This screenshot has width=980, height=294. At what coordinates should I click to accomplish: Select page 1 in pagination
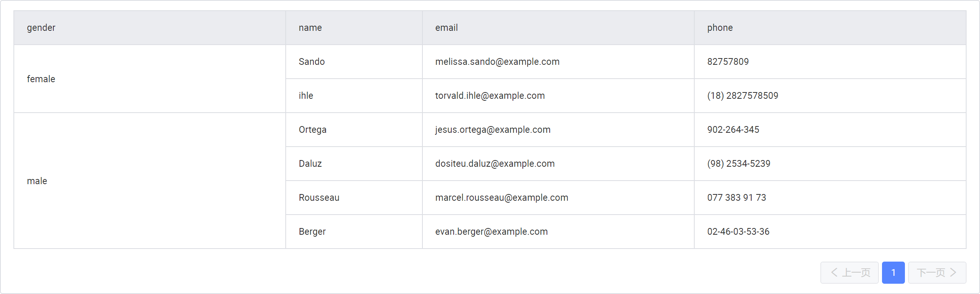[x=893, y=273]
